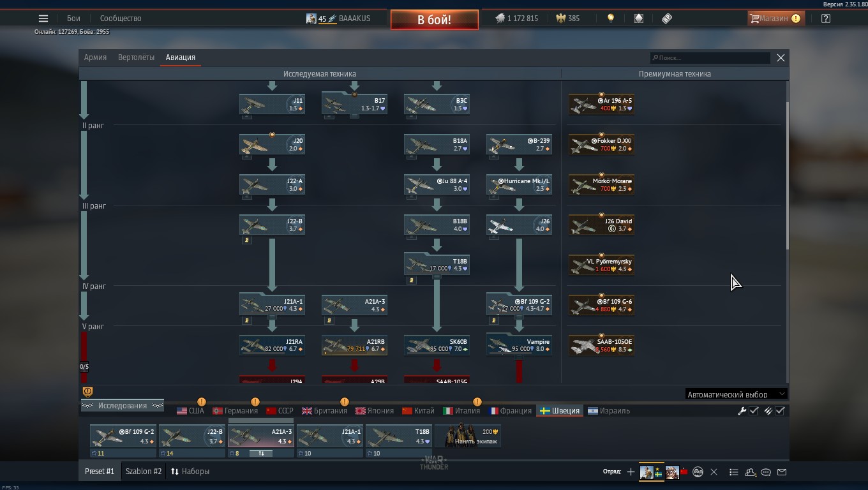Expand the A21A-3 group in tree

tap(354, 304)
